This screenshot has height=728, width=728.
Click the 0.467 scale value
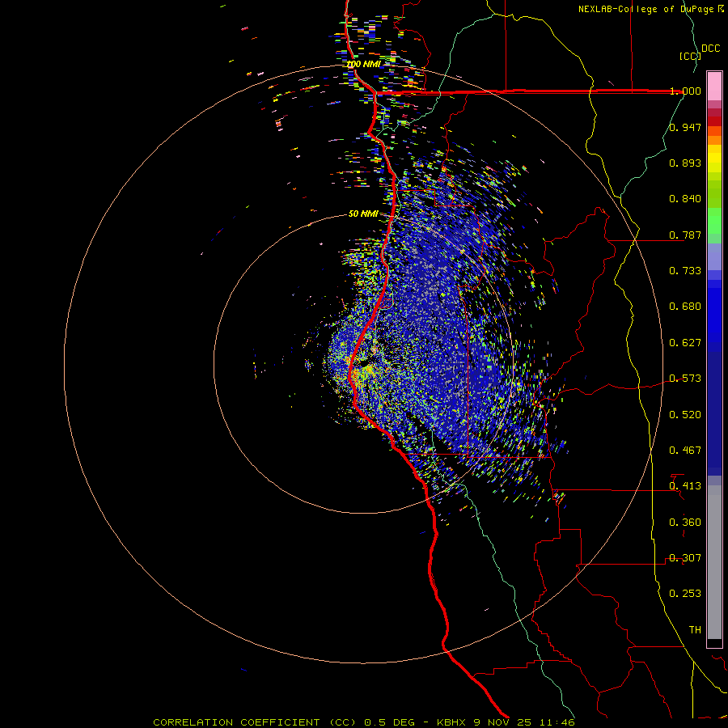(x=685, y=451)
